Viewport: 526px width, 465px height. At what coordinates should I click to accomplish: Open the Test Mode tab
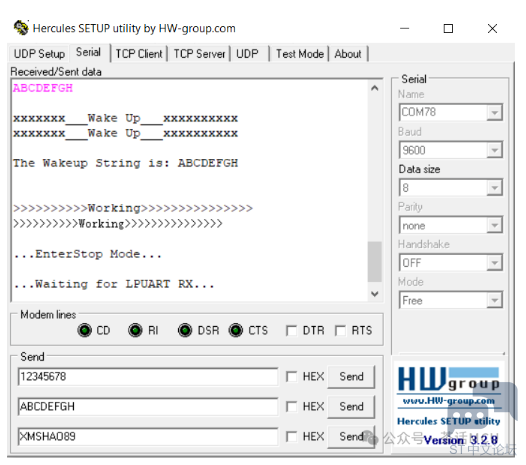click(x=300, y=54)
